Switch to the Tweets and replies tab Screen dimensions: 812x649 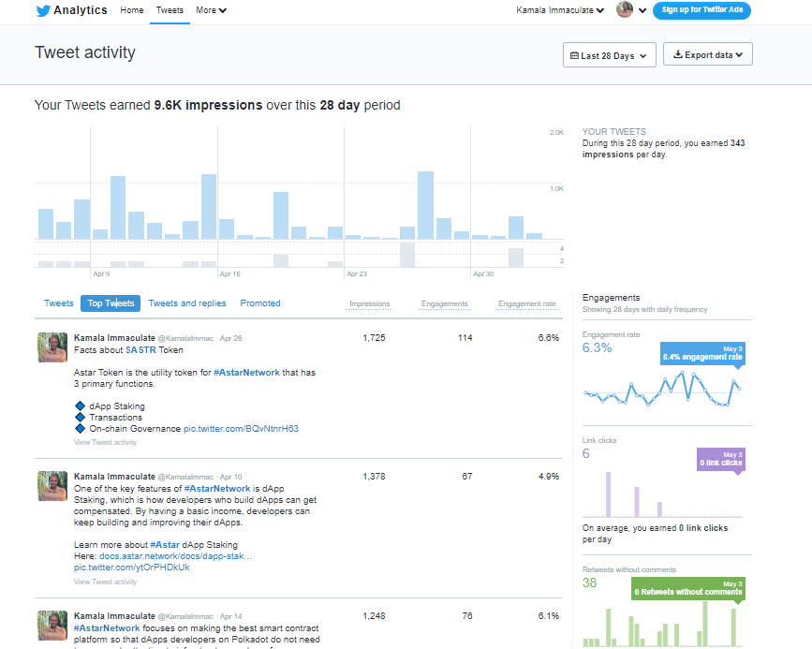pos(187,302)
